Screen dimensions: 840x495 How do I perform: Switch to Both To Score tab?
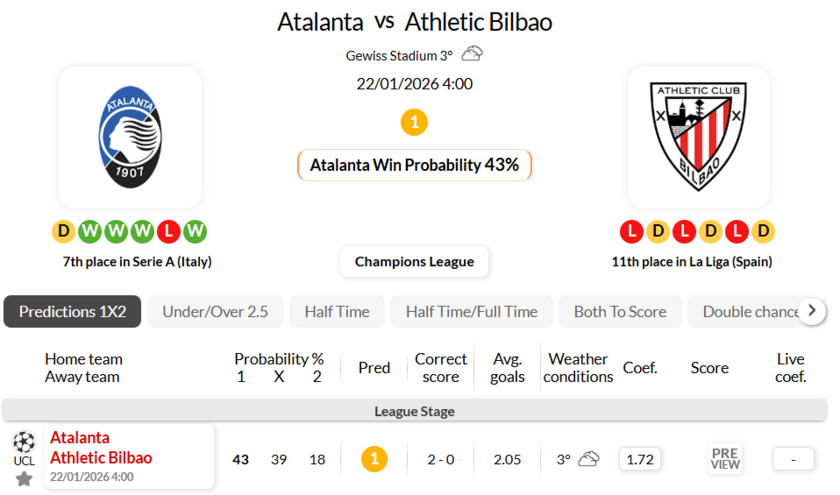coord(620,311)
